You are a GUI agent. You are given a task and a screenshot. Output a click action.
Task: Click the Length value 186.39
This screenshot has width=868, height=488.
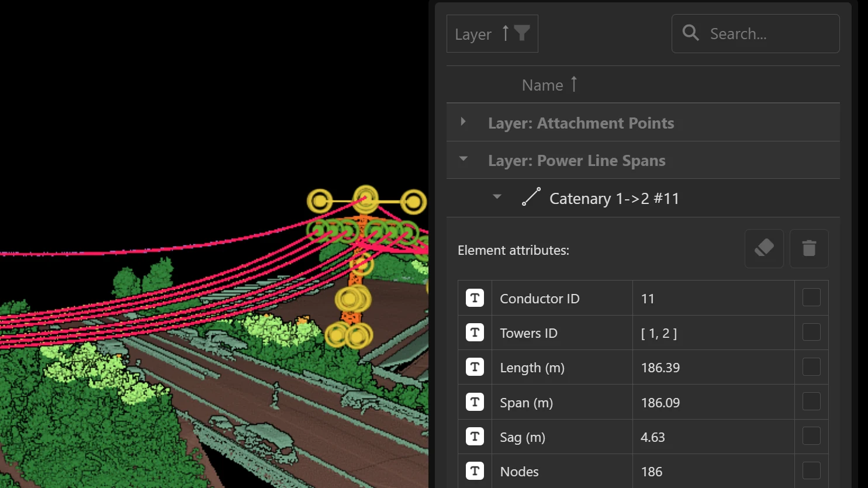tap(660, 368)
